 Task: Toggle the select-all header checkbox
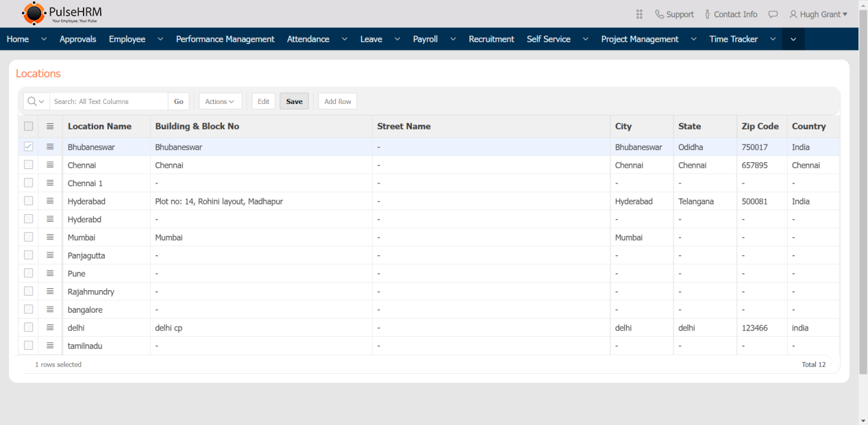click(28, 127)
